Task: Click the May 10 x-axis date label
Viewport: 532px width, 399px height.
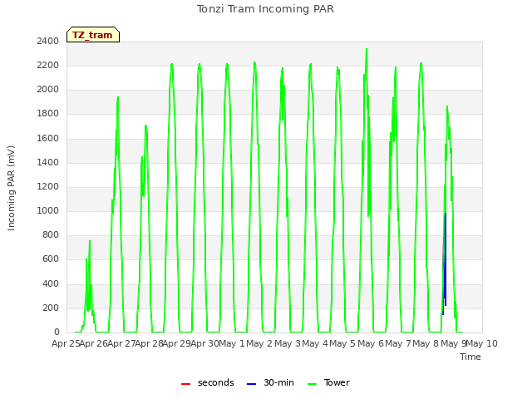Action: coord(482,343)
